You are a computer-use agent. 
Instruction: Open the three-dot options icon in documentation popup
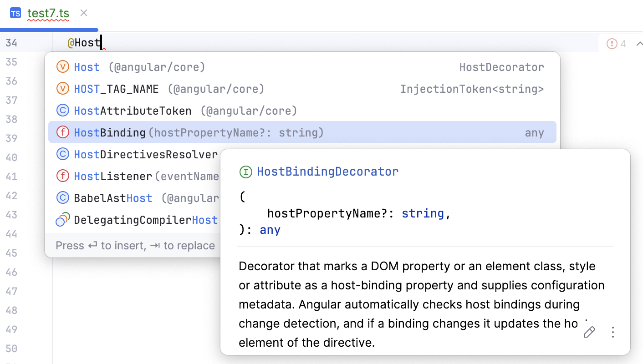click(x=613, y=332)
